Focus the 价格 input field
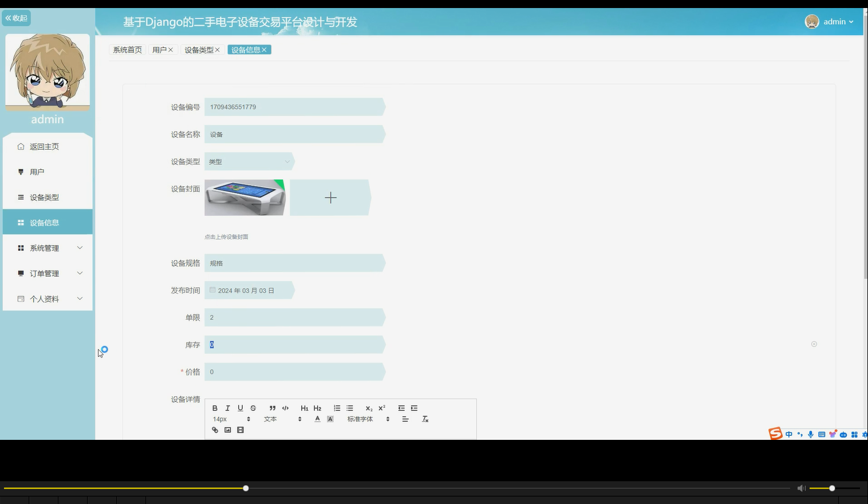Image resolution: width=868 pixels, height=504 pixels. click(295, 372)
